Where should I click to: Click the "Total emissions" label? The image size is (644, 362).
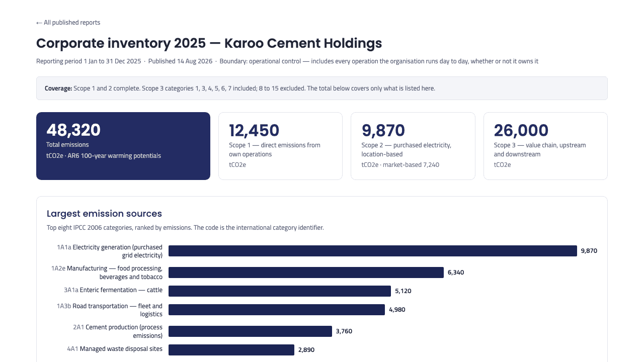[x=67, y=145]
